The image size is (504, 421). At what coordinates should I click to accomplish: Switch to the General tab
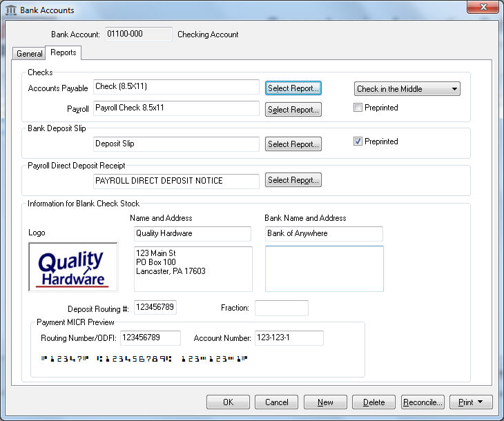coord(29,54)
